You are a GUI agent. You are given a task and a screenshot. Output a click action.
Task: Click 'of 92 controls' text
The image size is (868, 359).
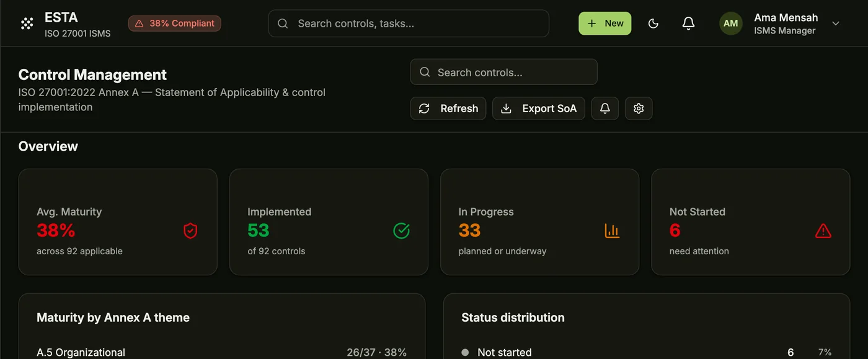pos(277,251)
